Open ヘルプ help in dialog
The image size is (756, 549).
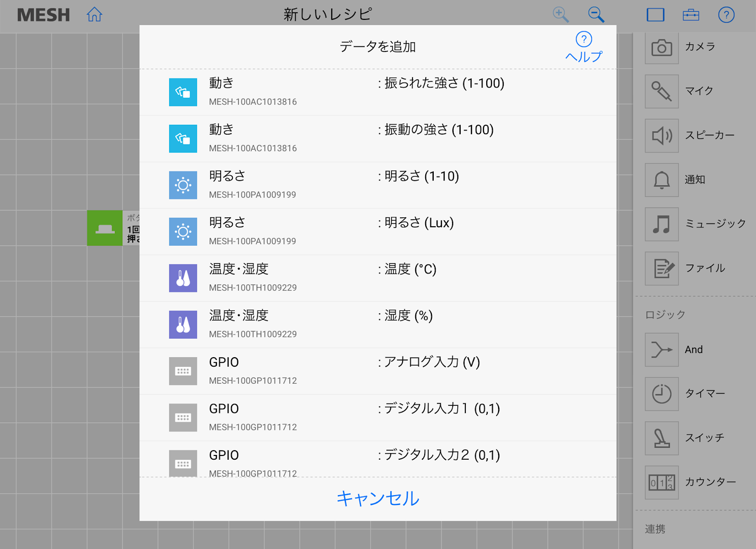point(584,47)
